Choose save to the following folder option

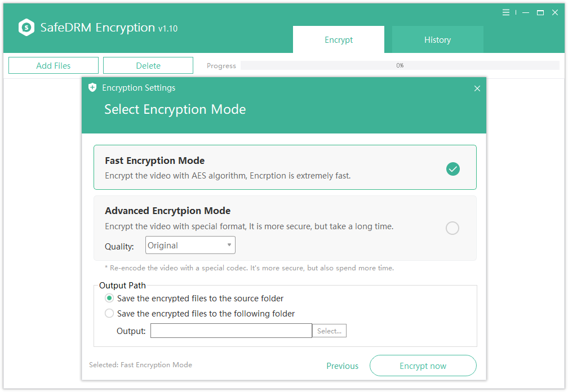[x=109, y=314]
